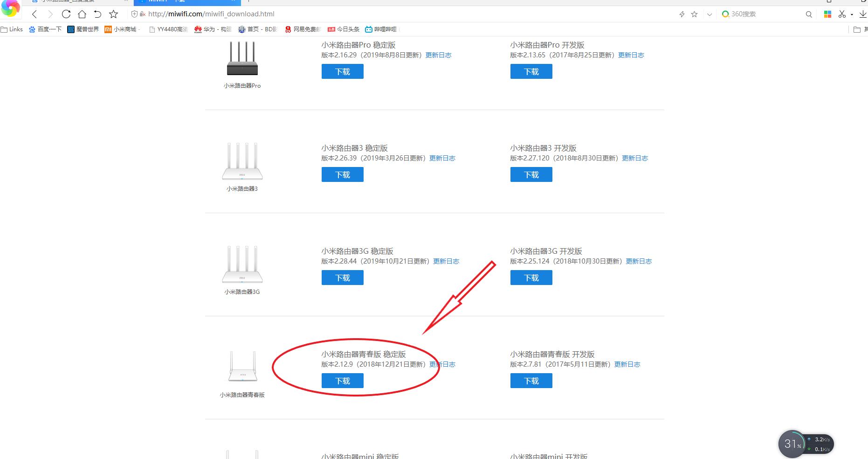Click the home icon in the toolbar

(82, 14)
